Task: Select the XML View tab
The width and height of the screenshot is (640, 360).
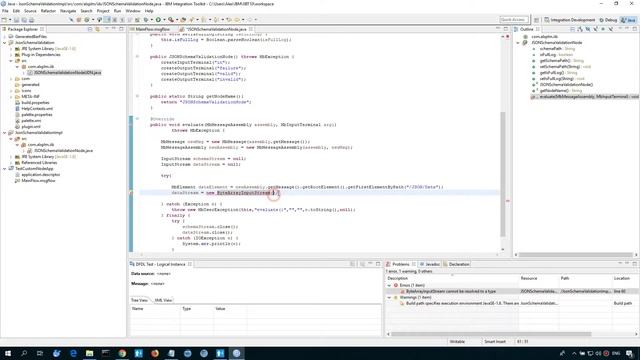Action: click(x=163, y=300)
